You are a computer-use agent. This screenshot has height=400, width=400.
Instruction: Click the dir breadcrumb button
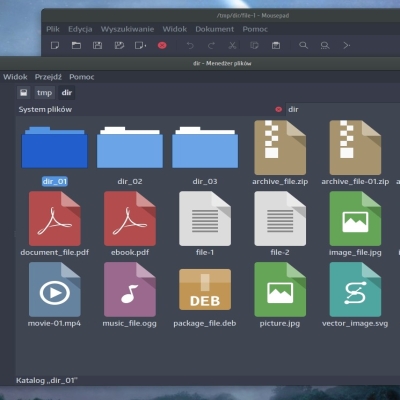(67, 93)
